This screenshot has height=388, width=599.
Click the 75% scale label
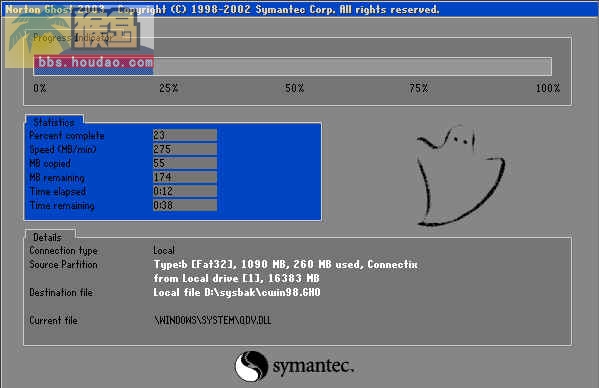419,88
